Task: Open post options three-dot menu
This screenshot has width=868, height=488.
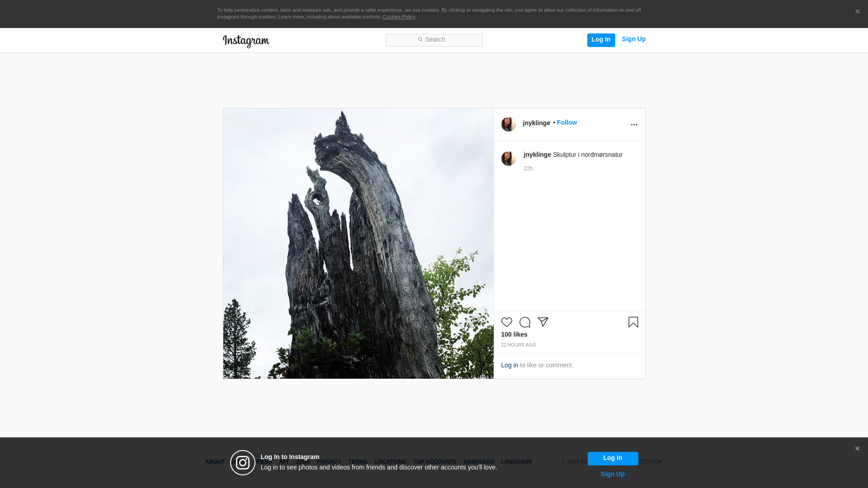Action: 634,125
